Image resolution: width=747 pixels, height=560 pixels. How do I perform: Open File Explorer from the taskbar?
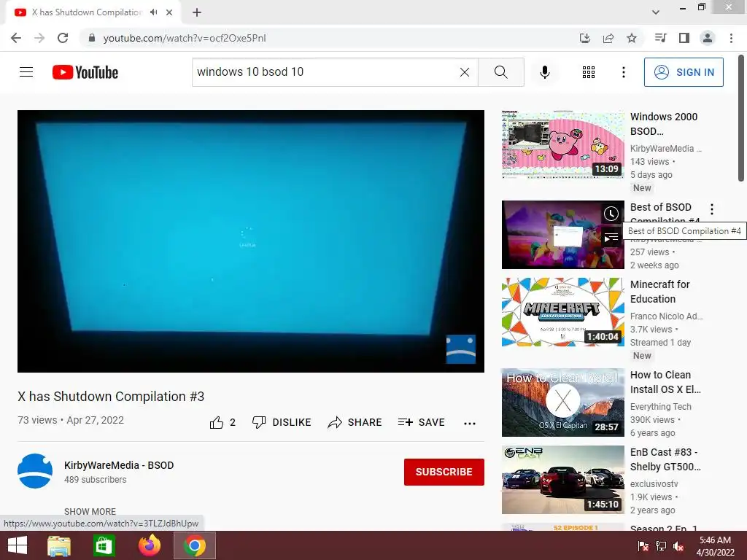[59, 545]
